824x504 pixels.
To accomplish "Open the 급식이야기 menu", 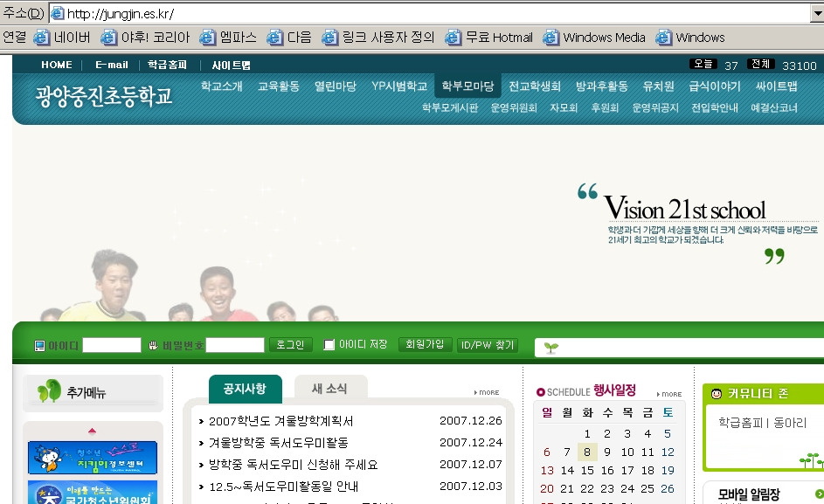I will 715,86.
